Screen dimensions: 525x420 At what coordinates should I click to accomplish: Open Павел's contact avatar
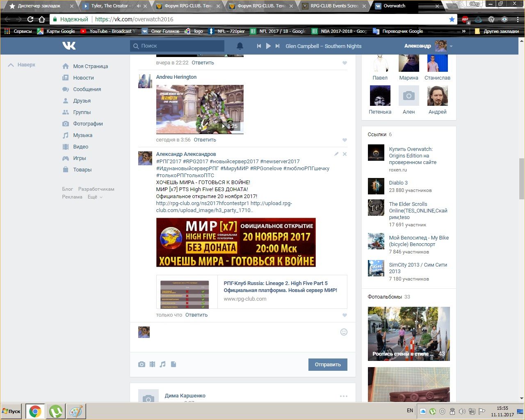[x=380, y=63]
